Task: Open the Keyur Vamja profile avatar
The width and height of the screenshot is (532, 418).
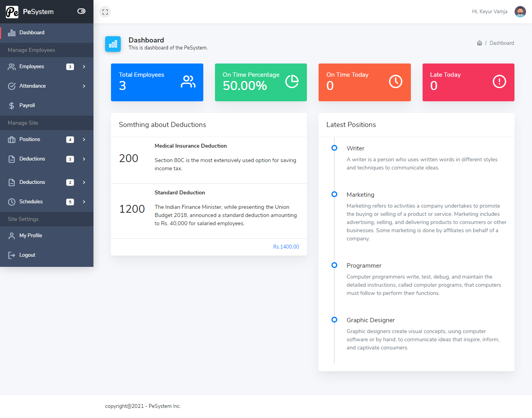Action: click(x=520, y=11)
